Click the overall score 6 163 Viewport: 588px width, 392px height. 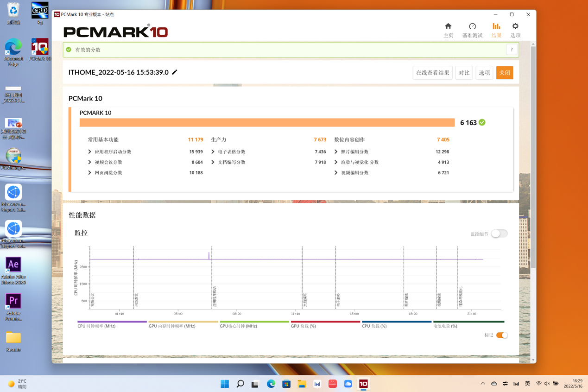tap(468, 123)
